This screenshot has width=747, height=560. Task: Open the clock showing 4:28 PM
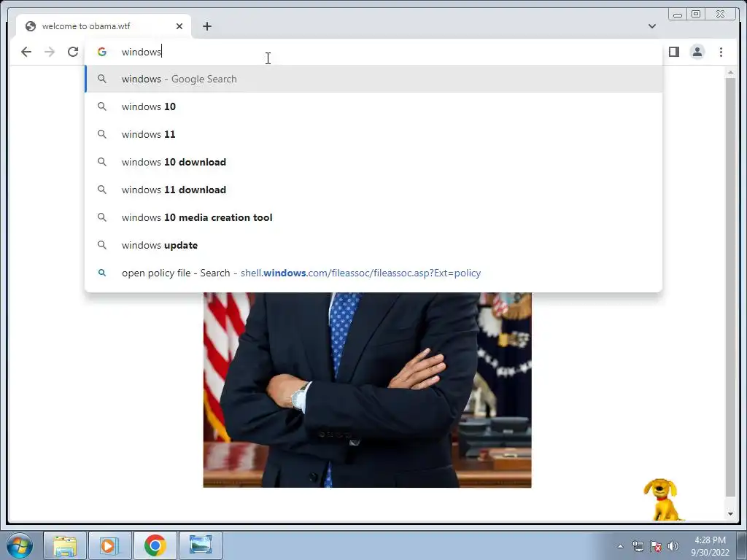point(710,546)
